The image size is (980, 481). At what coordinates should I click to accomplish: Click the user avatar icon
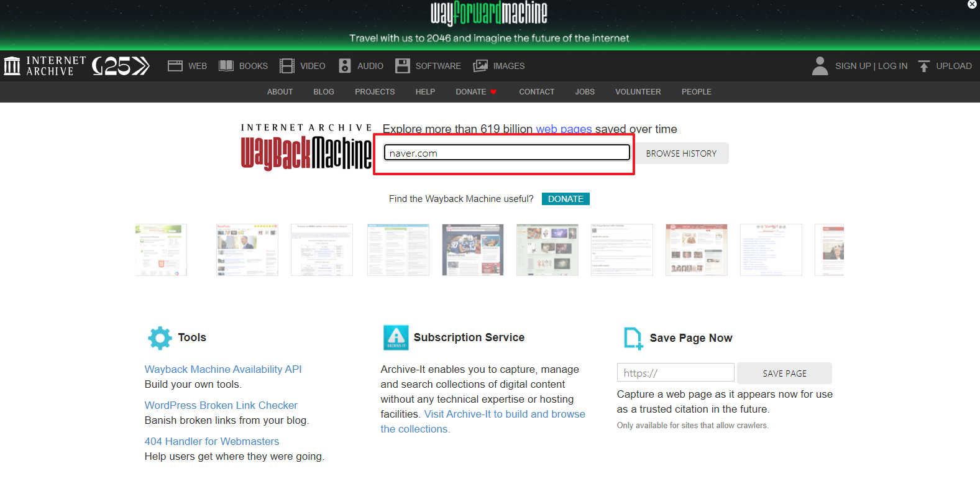click(x=820, y=66)
